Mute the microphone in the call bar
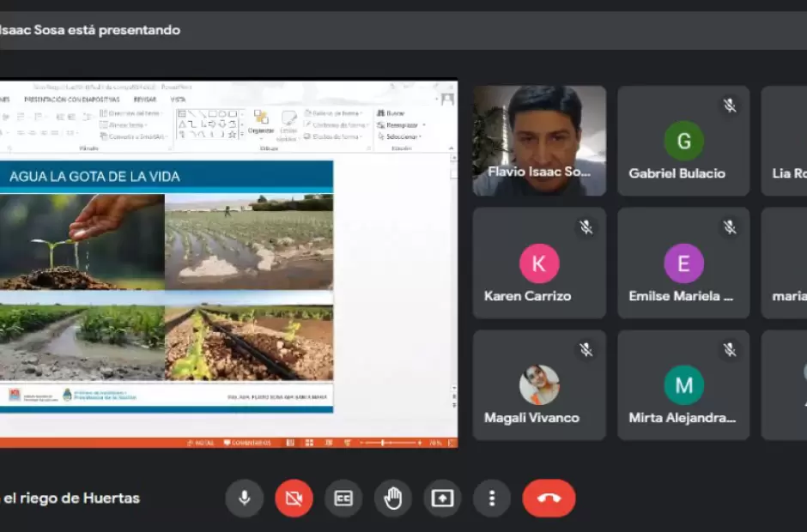The height and width of the screenshot is (532, 807). tap(244, 499)
